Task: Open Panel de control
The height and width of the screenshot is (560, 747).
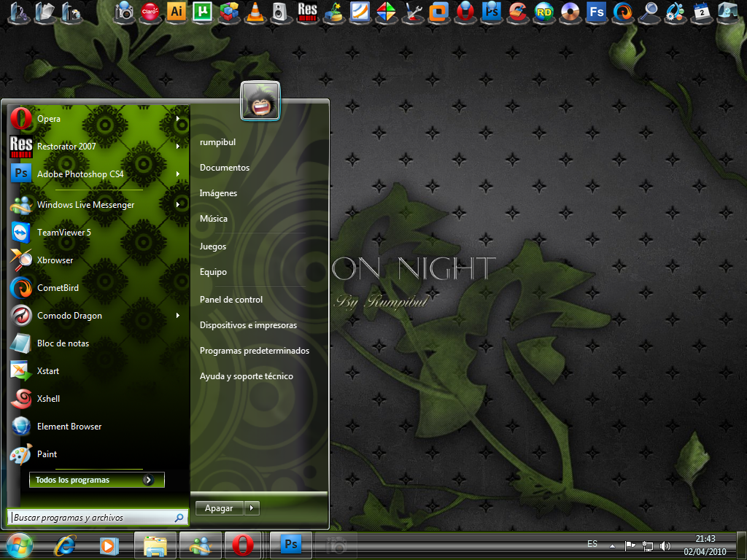Action: (231, 300)
